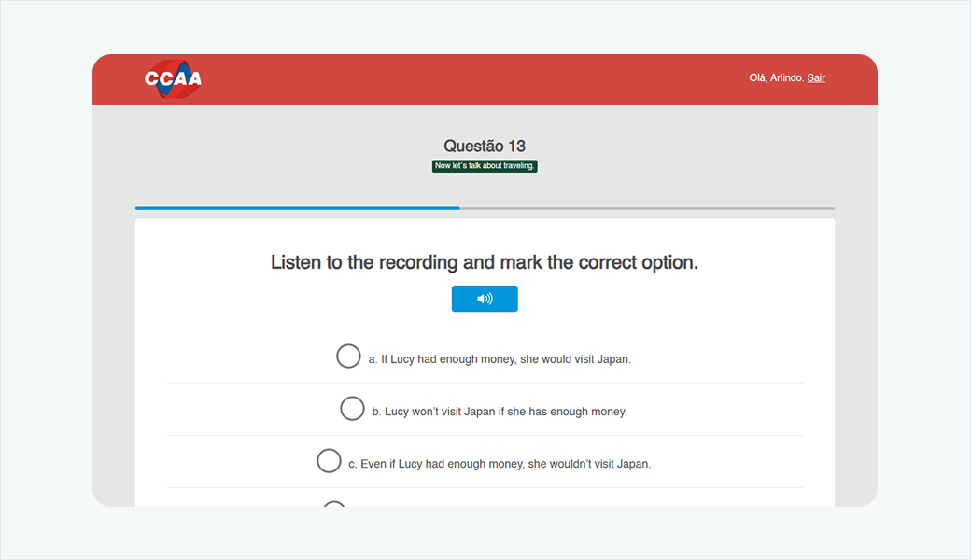The height and width of the screenshot is (560, 971).
Task: Mark option c radio button
Action: (329, 461)
